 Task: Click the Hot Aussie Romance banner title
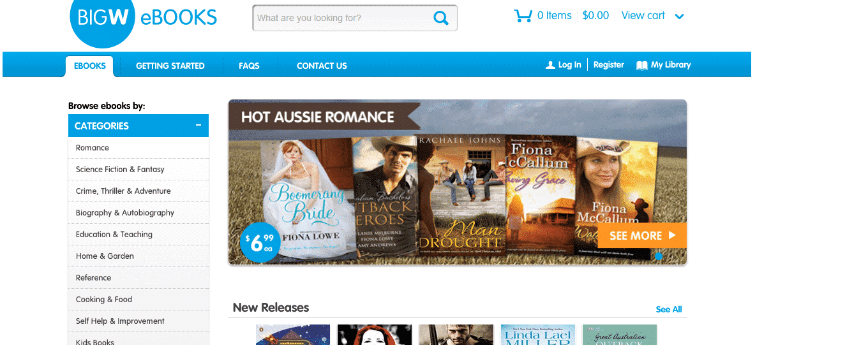coord(318,117)
